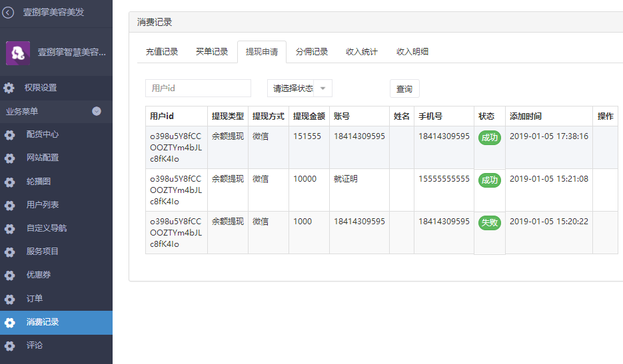Switch to the 买单记录 tab
623x364 pixels.
point(212,52)
